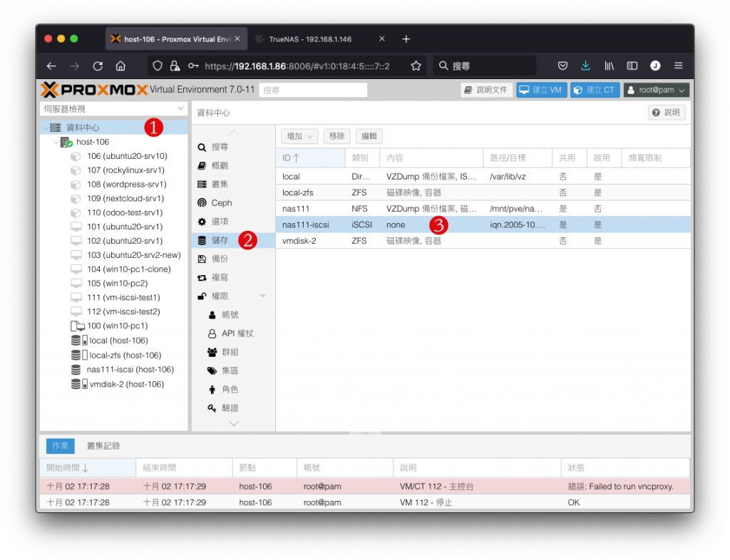The image size is (730, 560).
Task: Open the Firefox account avatar icon
Action: click(655, 66)
